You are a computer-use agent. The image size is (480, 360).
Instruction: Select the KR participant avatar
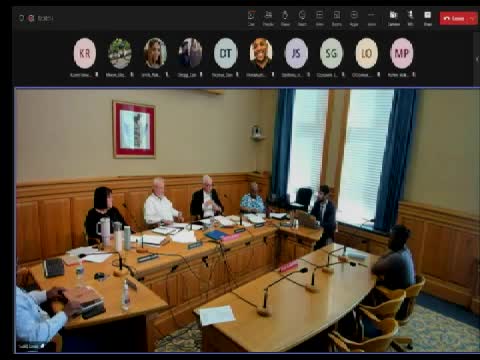point(85,53)
